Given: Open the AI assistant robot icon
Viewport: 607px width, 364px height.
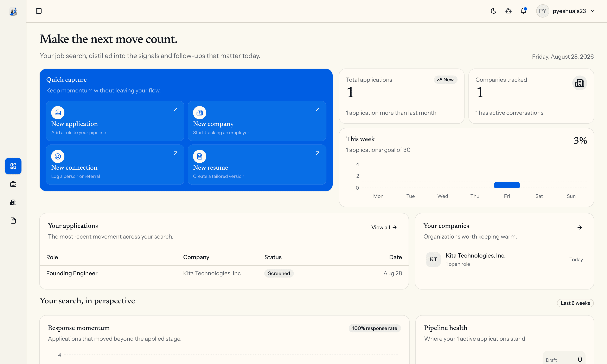Looking at the screenshot, I should (x=508, y=11).
